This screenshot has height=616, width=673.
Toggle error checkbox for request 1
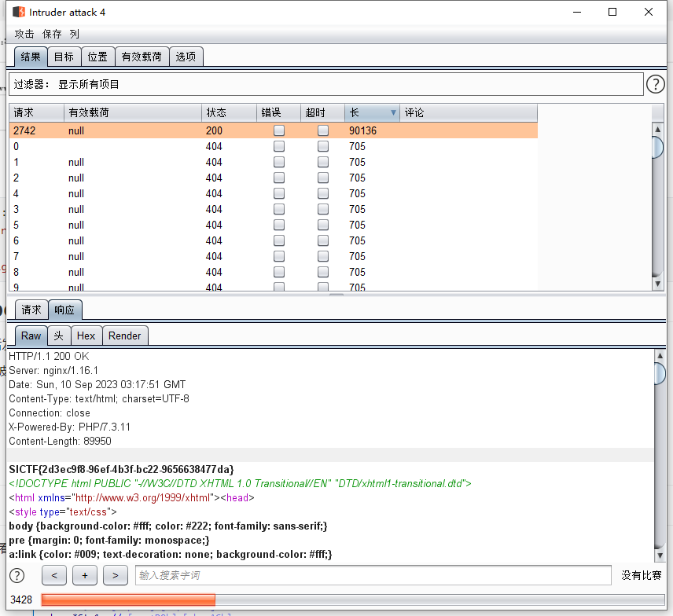(279, 163)
